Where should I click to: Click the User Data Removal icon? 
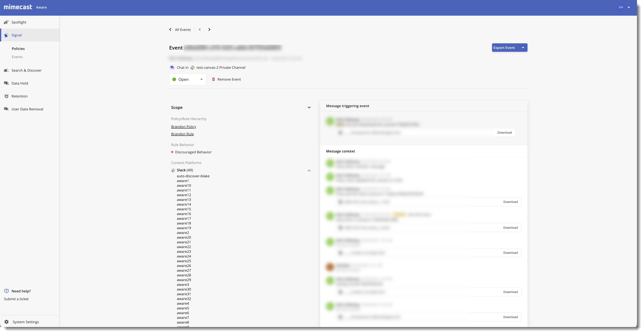tap(6, 109)
